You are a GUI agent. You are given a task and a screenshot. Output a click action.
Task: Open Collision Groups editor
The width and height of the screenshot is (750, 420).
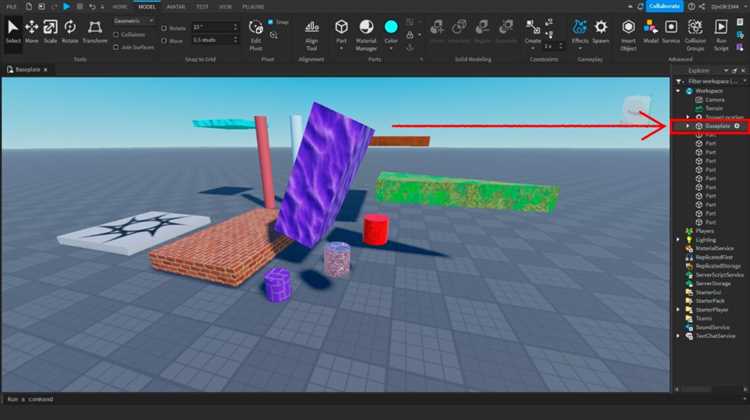tap(695, 35)
